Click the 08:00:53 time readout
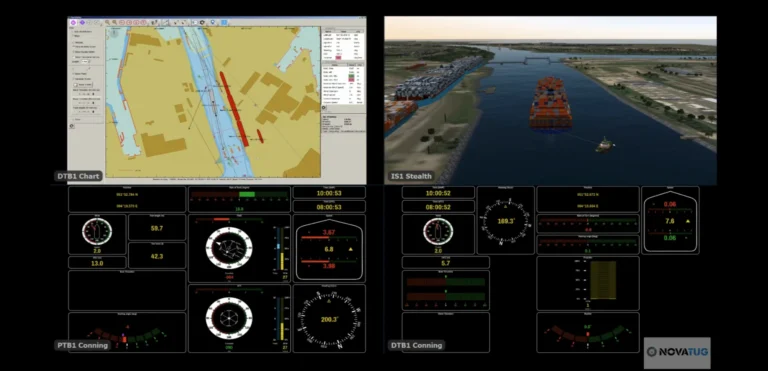 329,207
